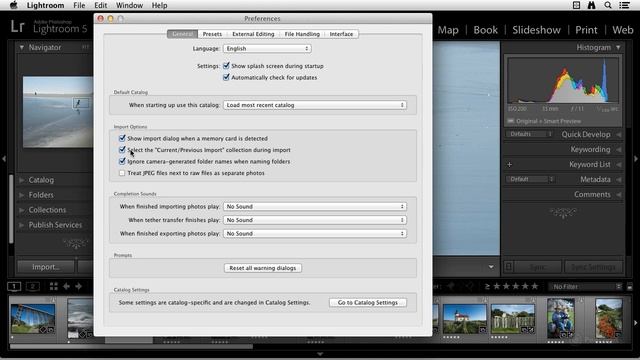Screen dimensions: 640x360
Task: Collapse the Navigator panel
Action: 22,47
